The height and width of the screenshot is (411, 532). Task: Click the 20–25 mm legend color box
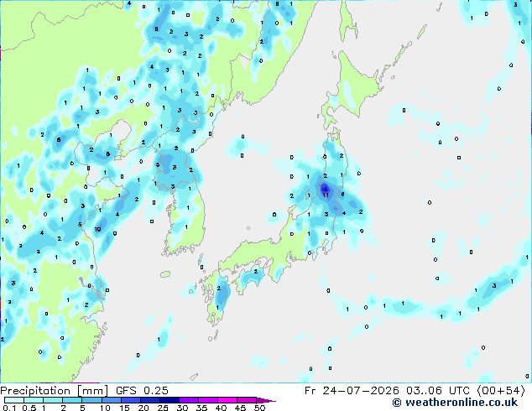(x=150, y=400)
